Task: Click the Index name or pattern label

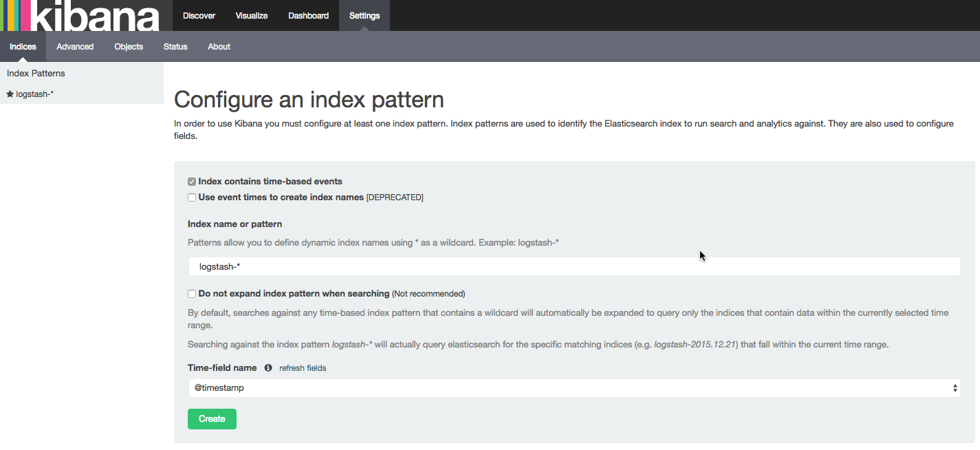Action: (235, 224)
